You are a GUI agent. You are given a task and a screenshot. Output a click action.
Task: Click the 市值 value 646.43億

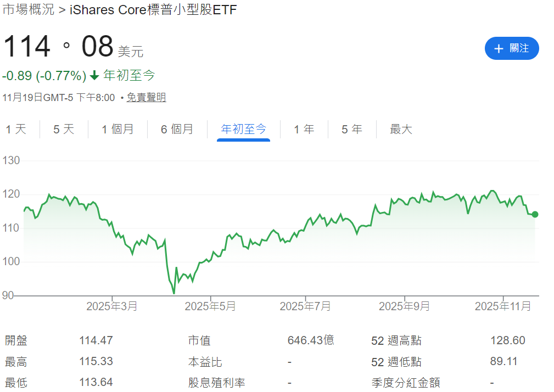pos(311,340)
